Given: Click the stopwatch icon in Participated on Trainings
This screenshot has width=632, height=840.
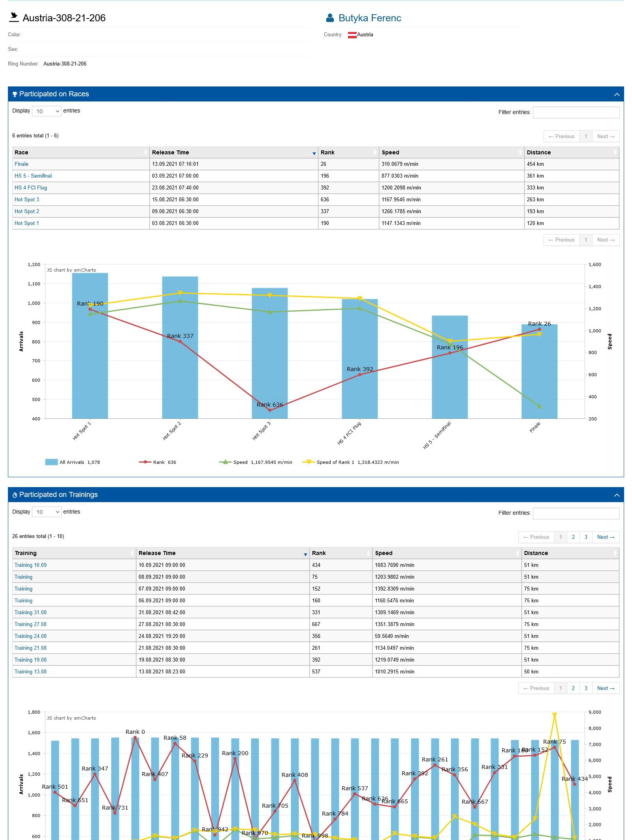Looking at the screenshot, I should click(x=15, y=495).
